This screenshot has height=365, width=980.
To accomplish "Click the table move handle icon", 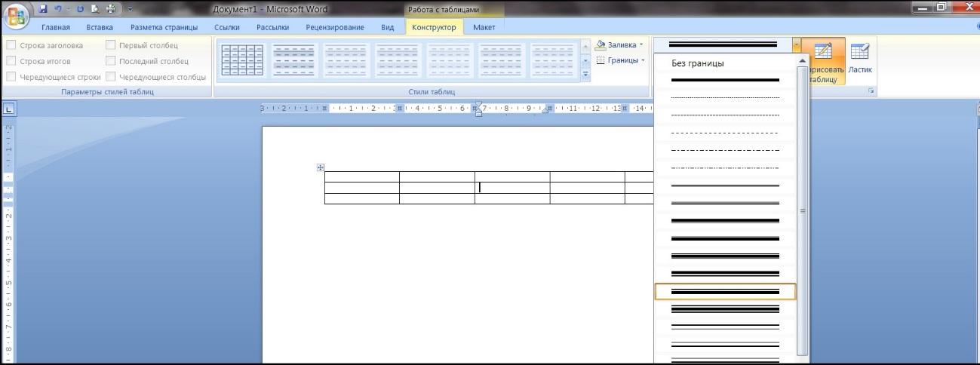I will point(321,167).
